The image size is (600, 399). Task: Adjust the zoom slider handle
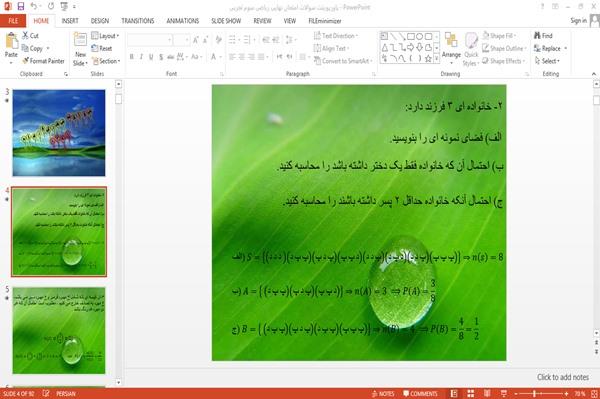point(535,394)
